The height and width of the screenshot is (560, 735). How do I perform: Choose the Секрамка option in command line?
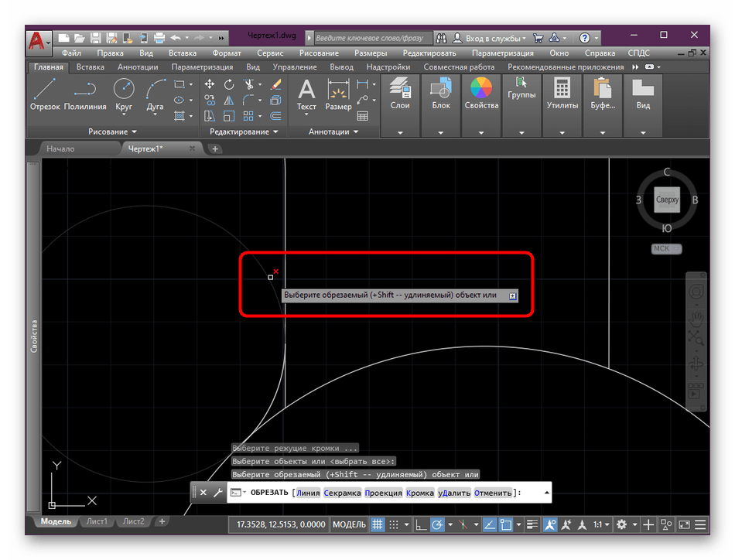(341, 493)
